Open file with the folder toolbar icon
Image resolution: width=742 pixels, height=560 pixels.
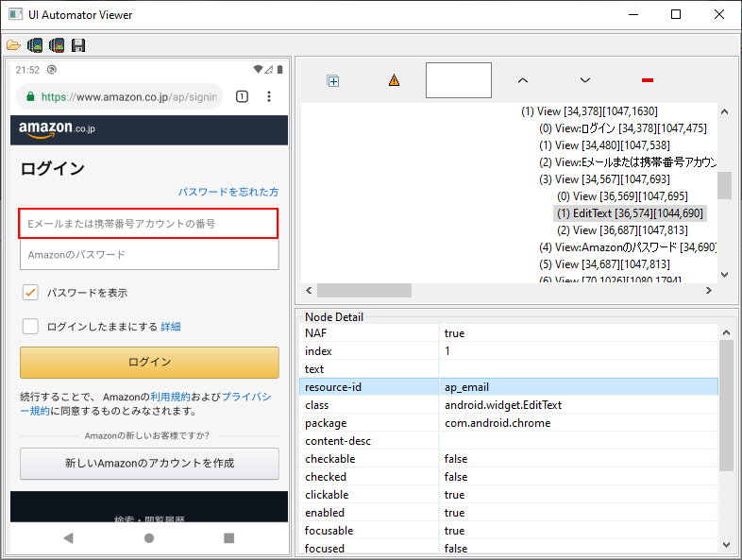click(x=13, y=45)
